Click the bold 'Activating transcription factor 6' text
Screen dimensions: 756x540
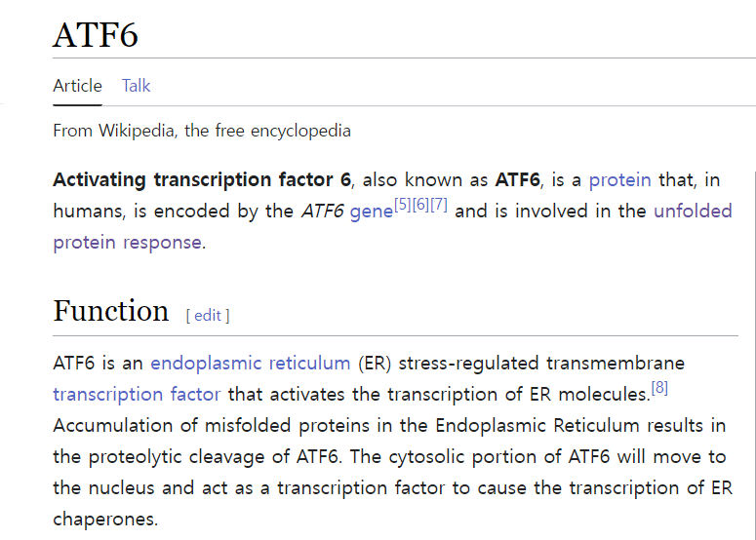(x=201, y=180)
